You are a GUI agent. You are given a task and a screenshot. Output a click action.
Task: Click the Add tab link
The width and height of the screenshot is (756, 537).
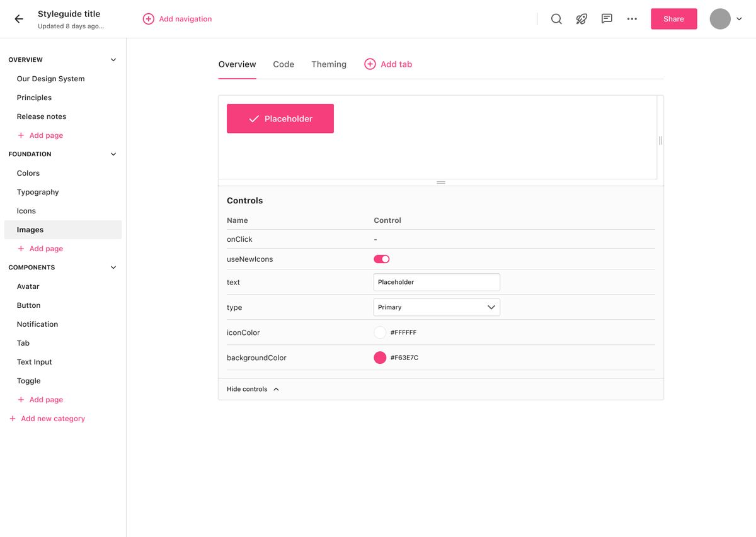[x=396, y=64]
